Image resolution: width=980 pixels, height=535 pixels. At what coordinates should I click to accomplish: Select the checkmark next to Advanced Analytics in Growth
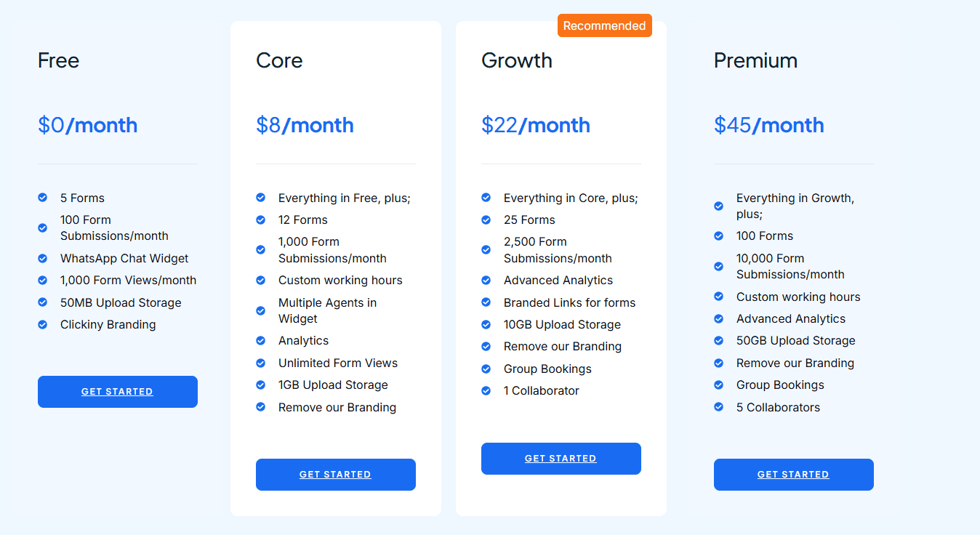(x=486, y=280)
